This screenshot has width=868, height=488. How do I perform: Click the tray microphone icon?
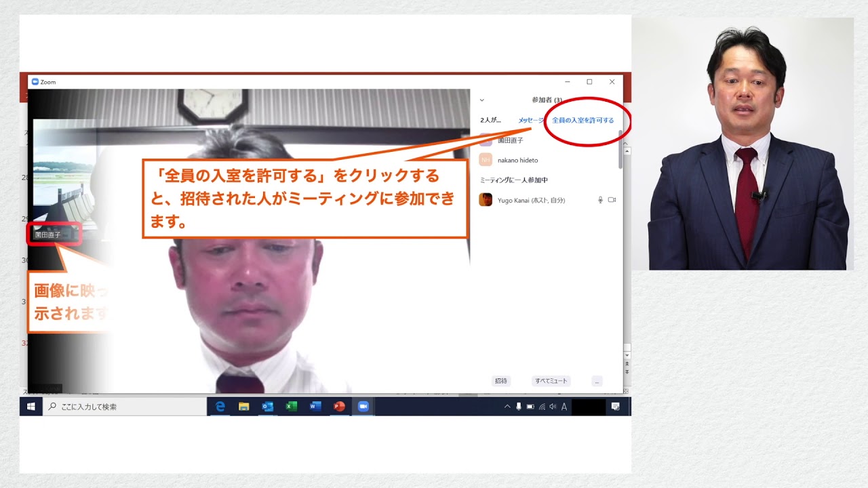(x=519, y=407)
